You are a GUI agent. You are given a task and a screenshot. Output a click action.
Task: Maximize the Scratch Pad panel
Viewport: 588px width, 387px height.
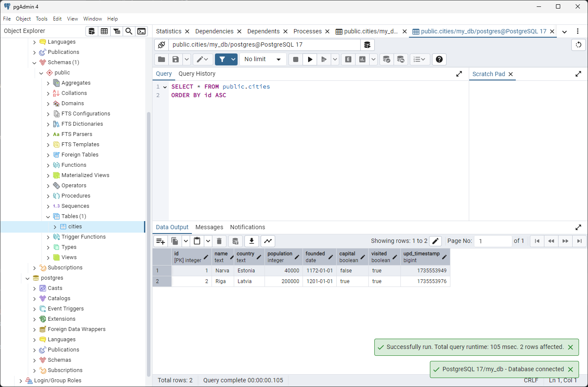click(578, 74)
